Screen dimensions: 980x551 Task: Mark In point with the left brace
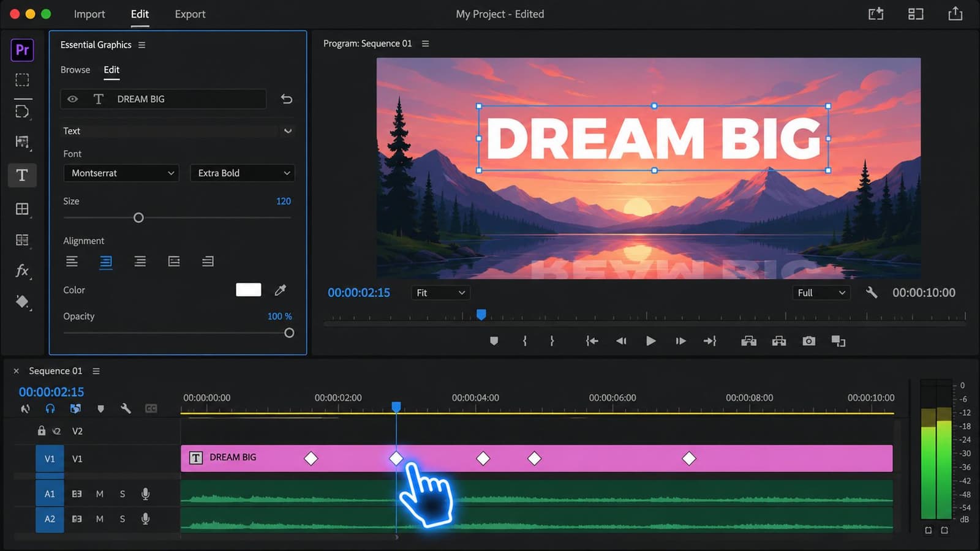525,341
